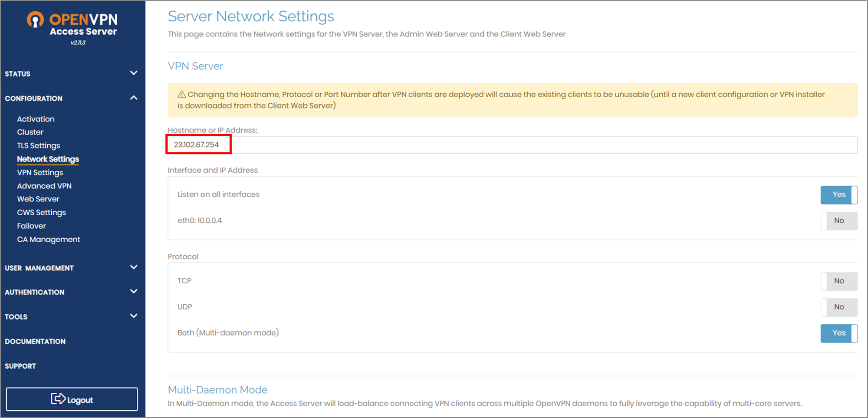Enable the eth0: 10.0.0.4 interface toggle
The image size is (868, 418).
839,221
